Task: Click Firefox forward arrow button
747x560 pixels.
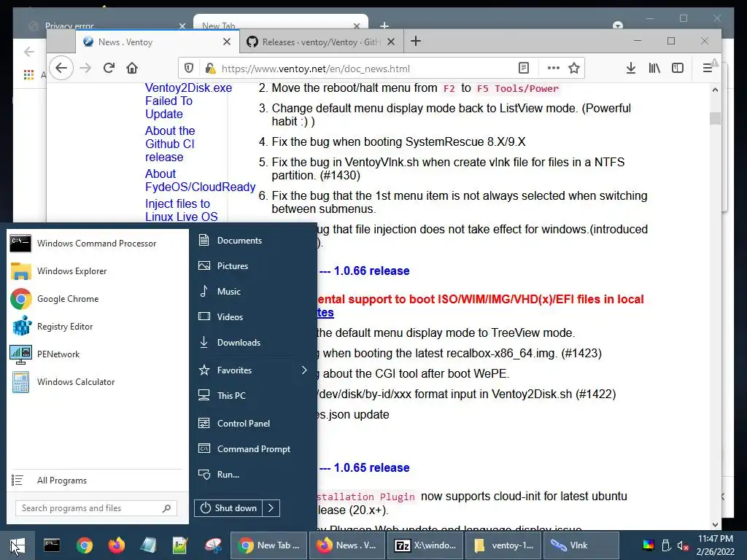Action: coord(85,68)
